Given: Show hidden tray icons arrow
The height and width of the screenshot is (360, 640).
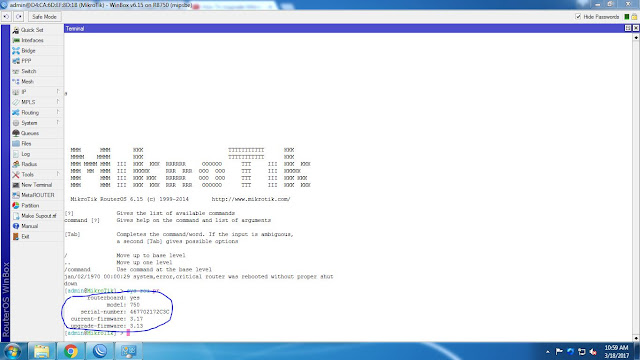Looking at the screenshot, I should (548, 352).
